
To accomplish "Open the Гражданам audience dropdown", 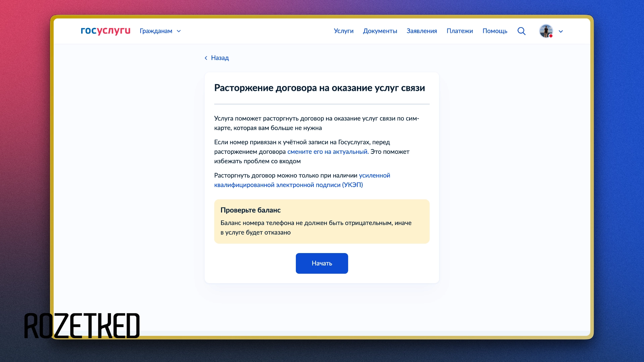I will point(156,31).
